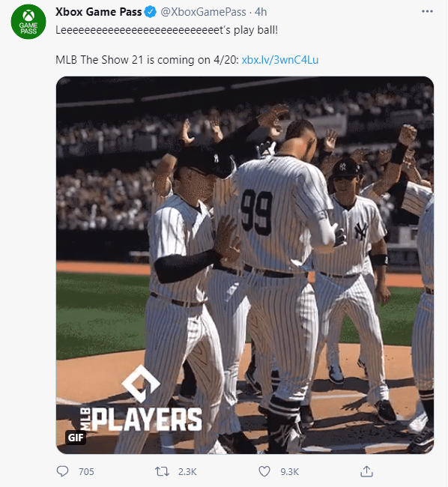This screenshot has width=448, height=487.
Task: Open the 4h timestamp link
Action: tap(261, 12)
